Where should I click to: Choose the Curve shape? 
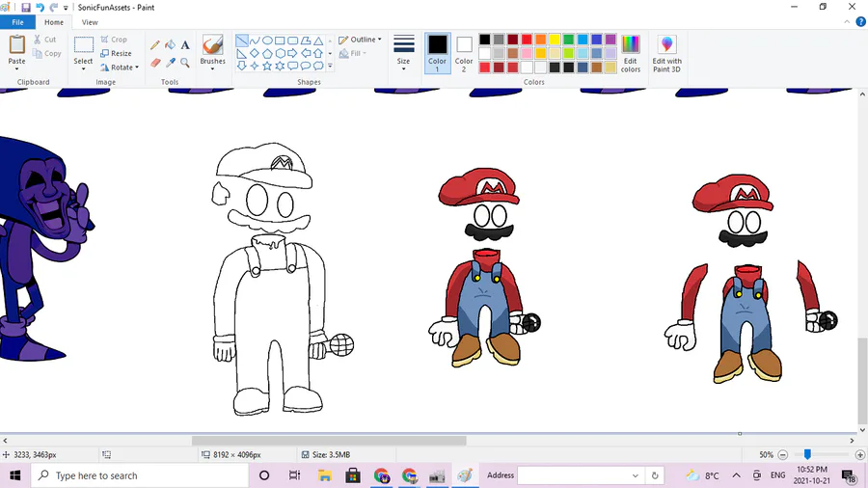(255, 41)
